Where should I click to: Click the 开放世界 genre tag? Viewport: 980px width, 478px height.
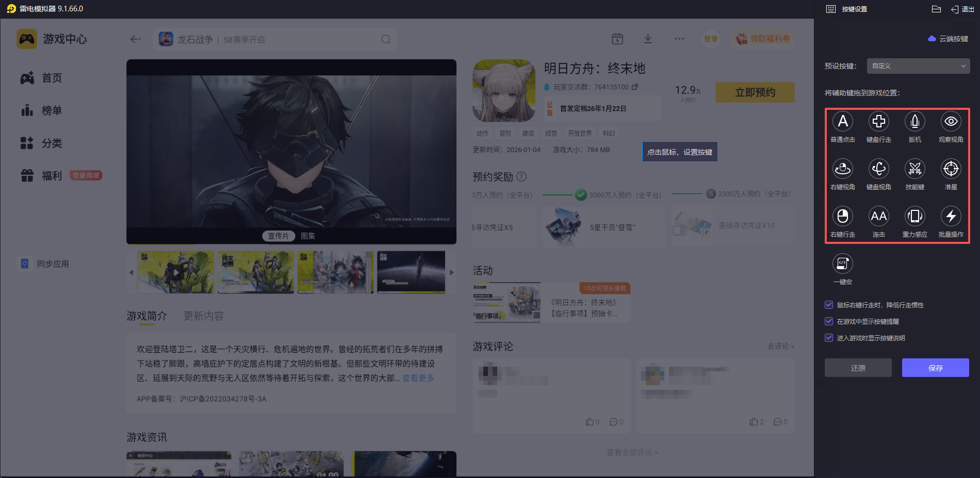coord(580,133)
